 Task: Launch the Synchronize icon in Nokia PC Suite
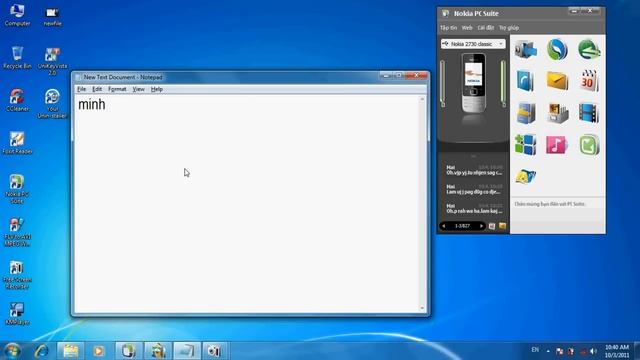[x=557, y=49]
